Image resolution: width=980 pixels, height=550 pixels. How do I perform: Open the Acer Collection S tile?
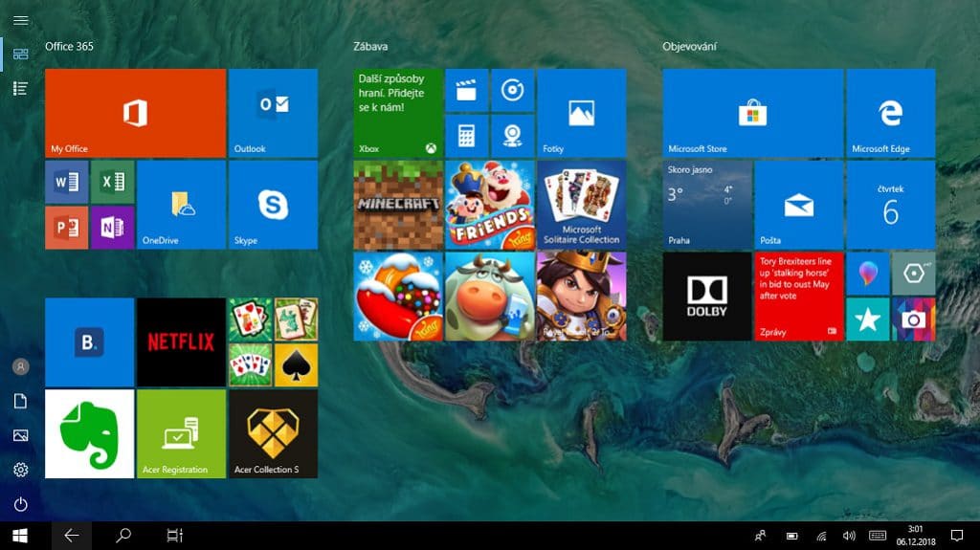click(273, 433)
